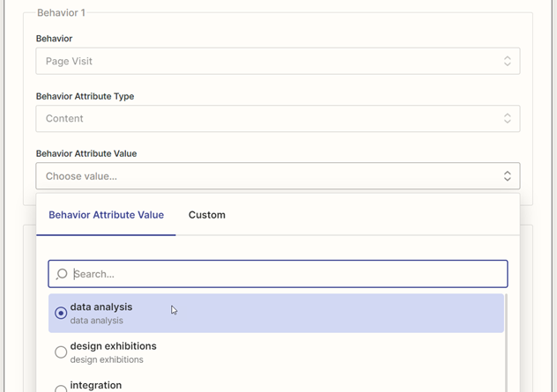Expand the Behavior Attribute Type dropdown showing Content
Screen dimensions: 557x392
tap(264, 119)
